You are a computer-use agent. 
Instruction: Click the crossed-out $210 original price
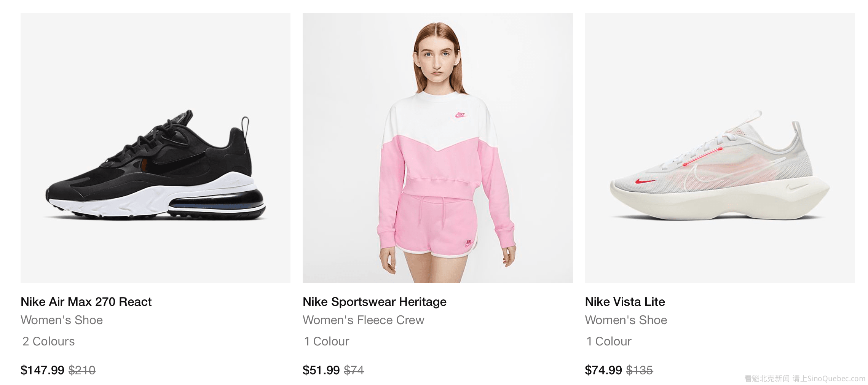tap(82, 370)
